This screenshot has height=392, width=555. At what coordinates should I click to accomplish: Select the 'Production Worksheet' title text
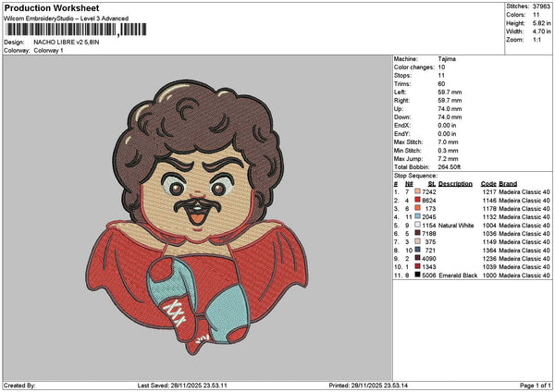pyautogui.click(x=52, y=7)
